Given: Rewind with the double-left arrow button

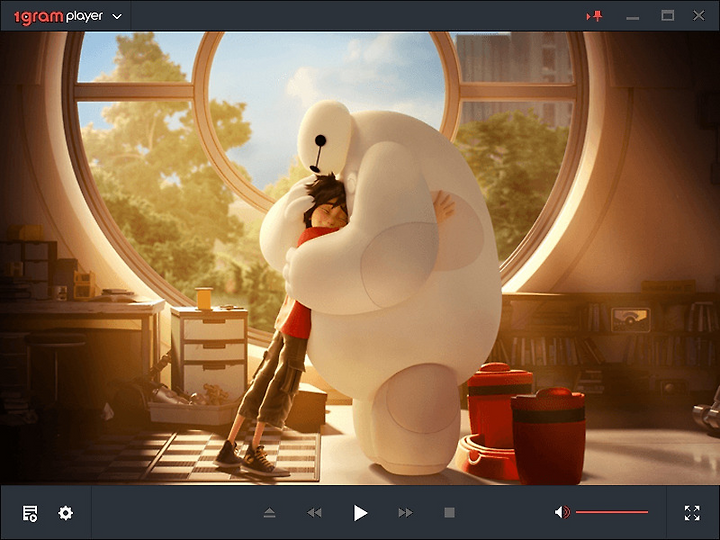Looking at the screenshot, I should 314,512.
